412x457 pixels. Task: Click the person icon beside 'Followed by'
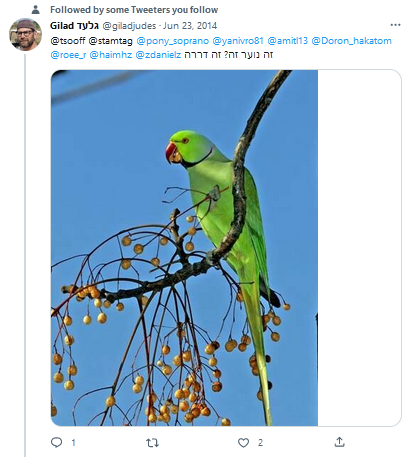[36, 10]
